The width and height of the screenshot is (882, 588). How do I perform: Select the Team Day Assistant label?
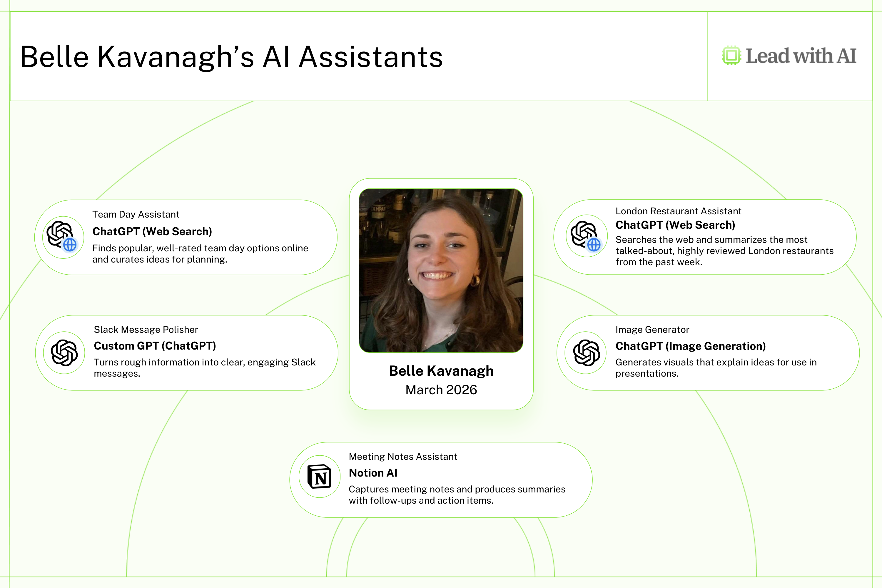pos(136,215)
